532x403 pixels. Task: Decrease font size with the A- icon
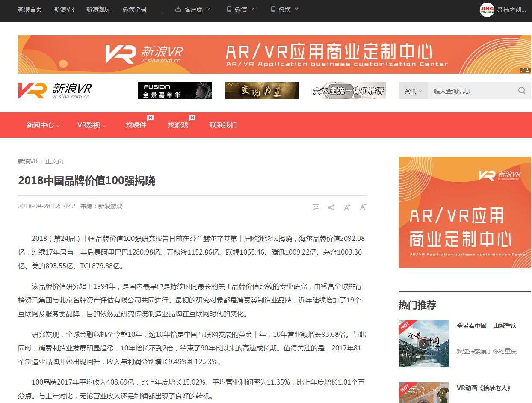click(363, 207)
